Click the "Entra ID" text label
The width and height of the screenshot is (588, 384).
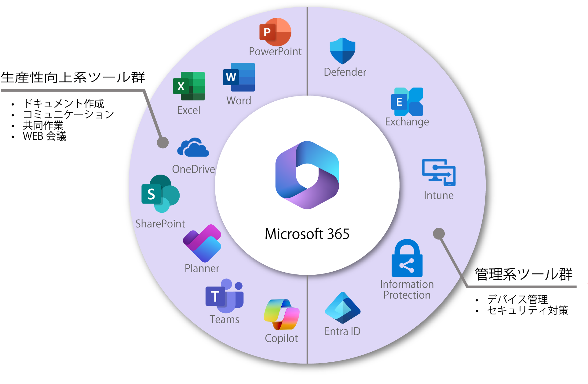tap(342, 331)
